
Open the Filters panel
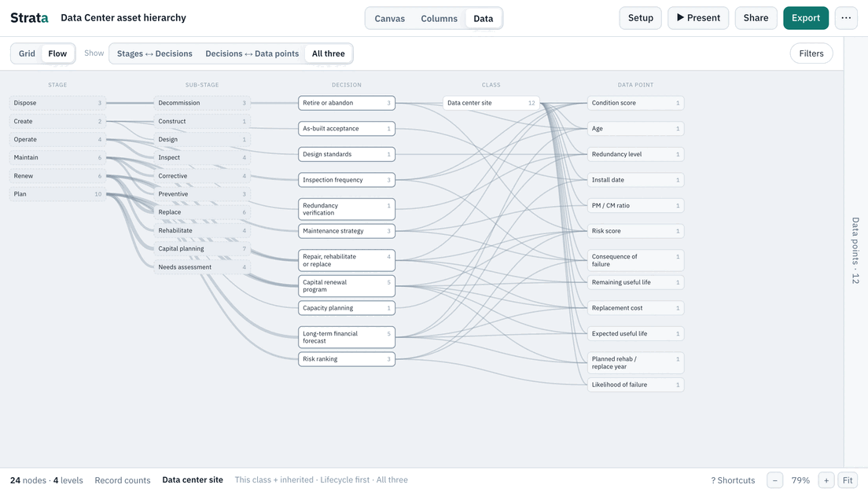pos(811,53)
